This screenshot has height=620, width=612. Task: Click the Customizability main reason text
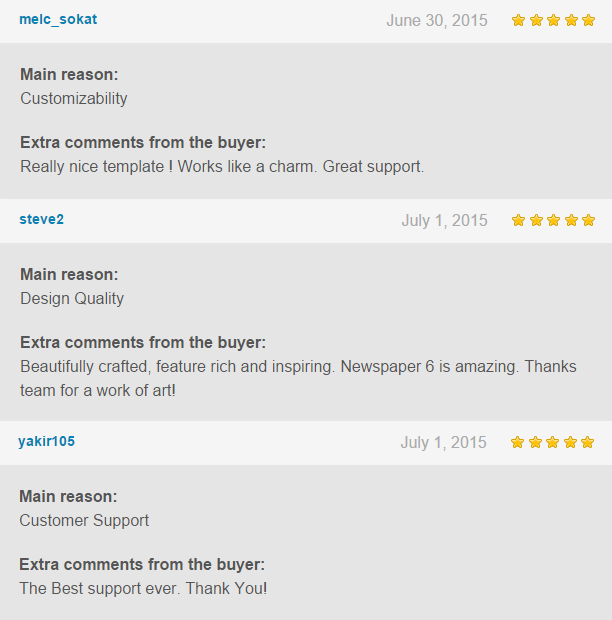pyautogui.click(x=74, y=98)
